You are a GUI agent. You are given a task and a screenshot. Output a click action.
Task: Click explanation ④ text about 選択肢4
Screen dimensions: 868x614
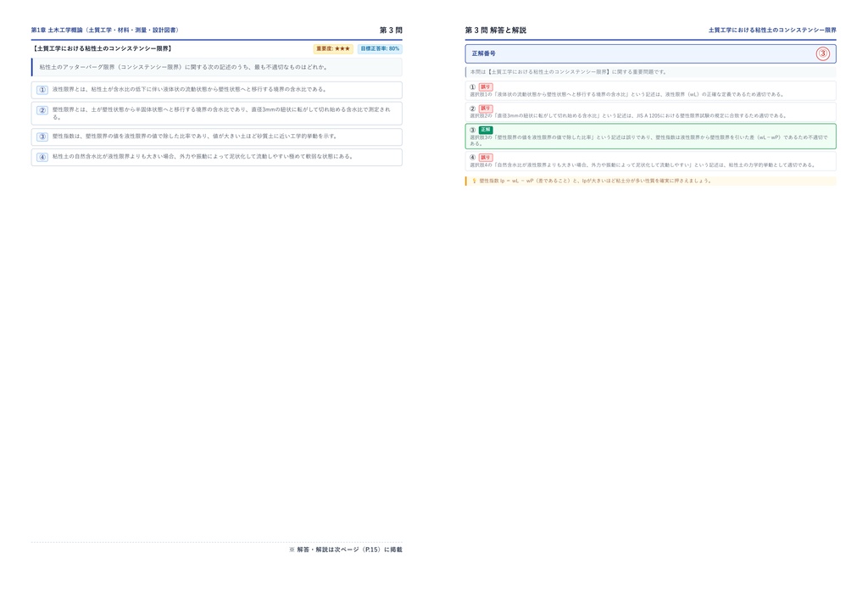pos(643,165)
